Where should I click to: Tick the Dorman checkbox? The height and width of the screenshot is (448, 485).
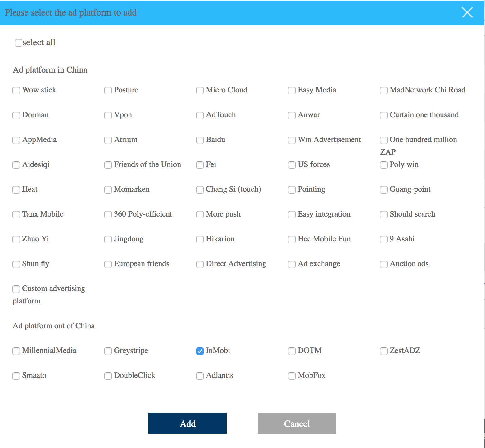(x=16, y=115)
